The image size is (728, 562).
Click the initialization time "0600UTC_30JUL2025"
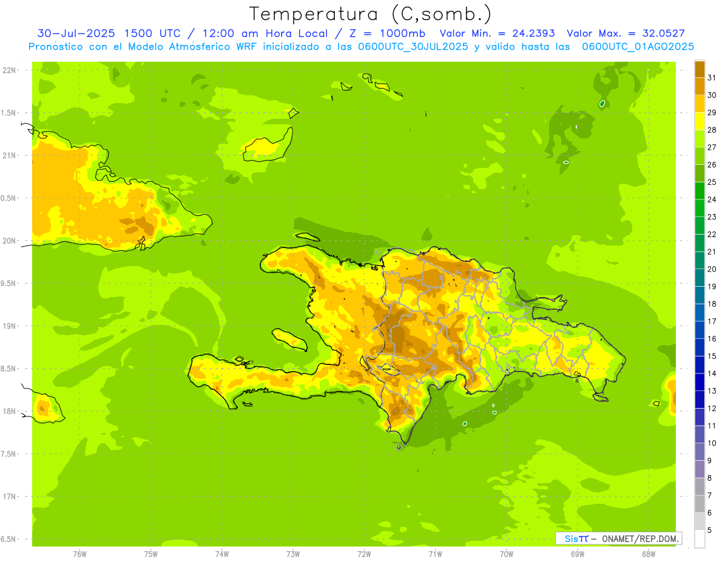[413, 47]
